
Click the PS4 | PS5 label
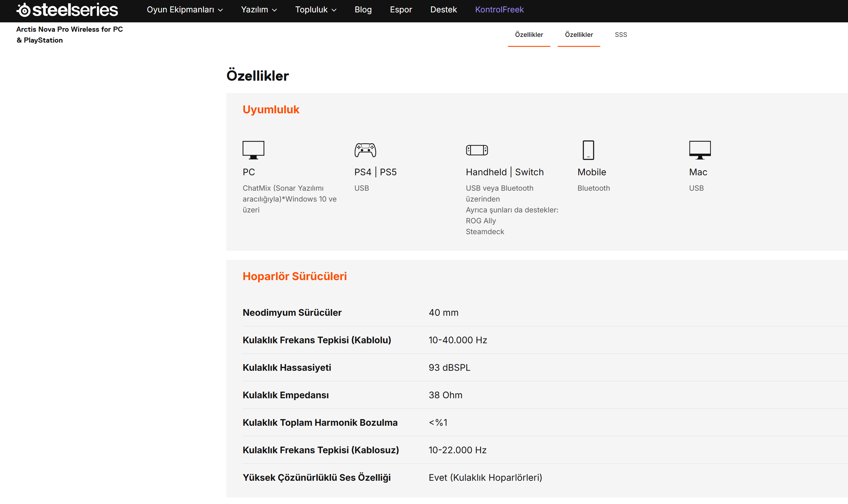(376, 172)
